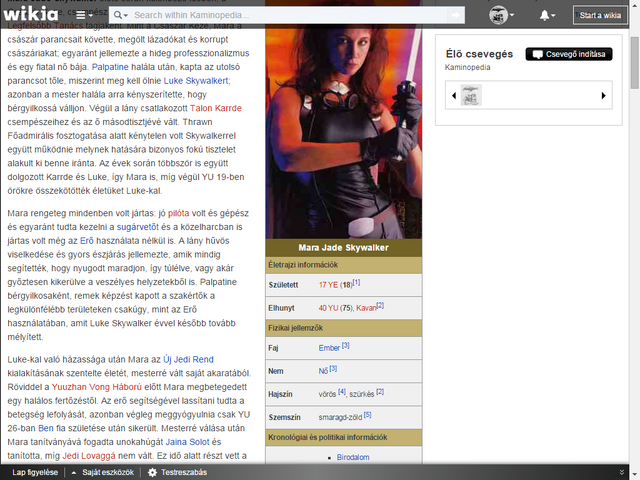Show previous chat user with left arrow
Screen dimensions: 640x480
point(454,96)
